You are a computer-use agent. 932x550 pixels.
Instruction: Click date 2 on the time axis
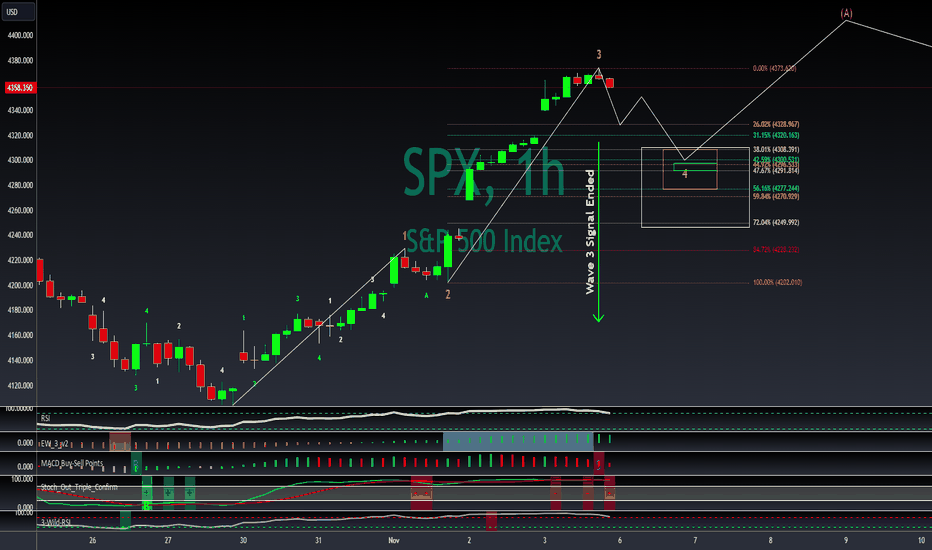click(x=469, y=540)
